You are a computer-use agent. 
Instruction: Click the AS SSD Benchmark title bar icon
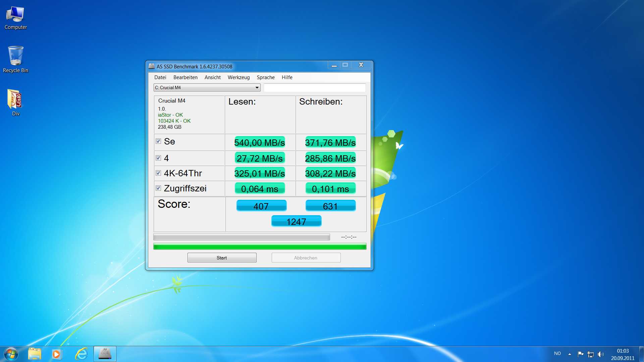pos(152,66)
